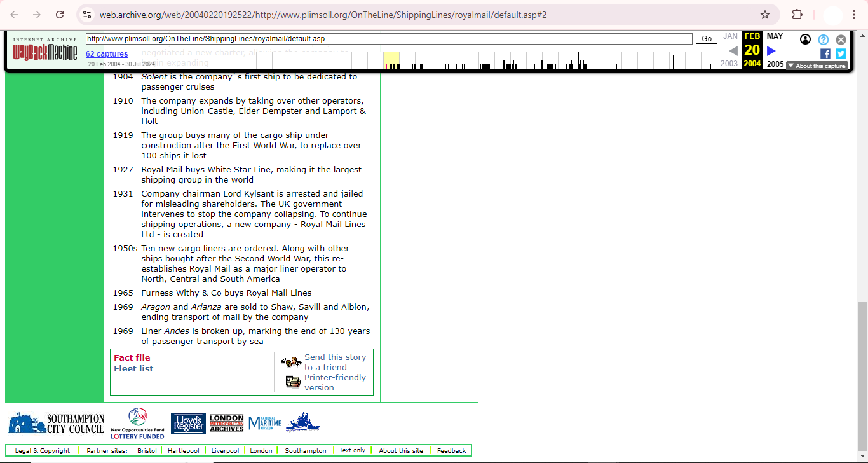Screen dimensions: 868x463
Task: Click Lloyd's Register logo
Action: coord(188,424)
